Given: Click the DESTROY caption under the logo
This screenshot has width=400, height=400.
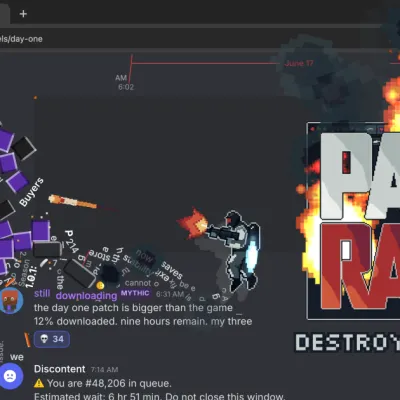Looking at the screenshot, I should coord(348,343).
